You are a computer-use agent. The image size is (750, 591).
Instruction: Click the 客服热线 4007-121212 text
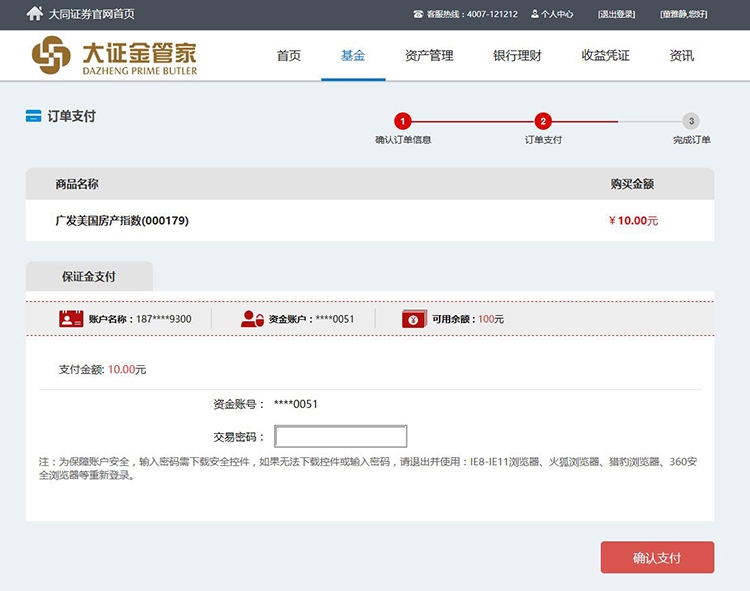click(472, 14)
